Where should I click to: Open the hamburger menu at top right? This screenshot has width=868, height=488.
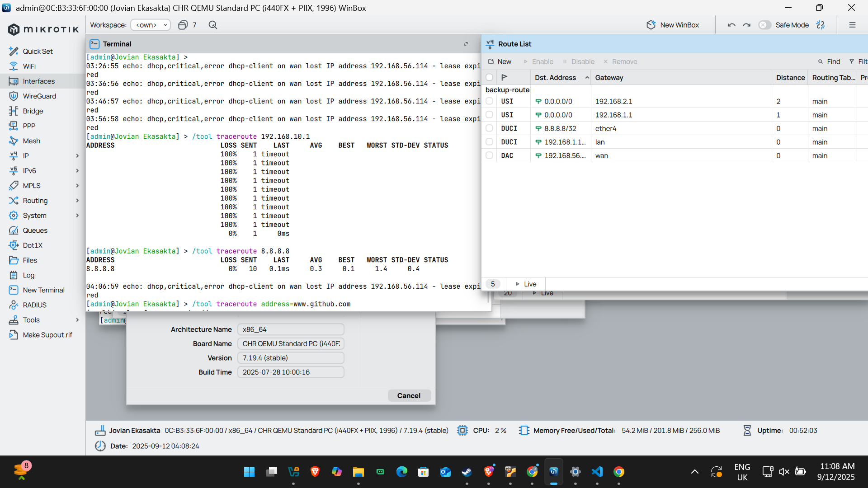852,25
